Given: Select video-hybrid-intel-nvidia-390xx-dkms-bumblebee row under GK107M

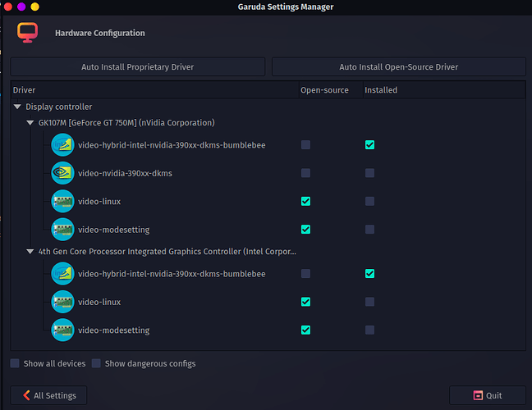Looking at the screenshot, I should [268, 145].
